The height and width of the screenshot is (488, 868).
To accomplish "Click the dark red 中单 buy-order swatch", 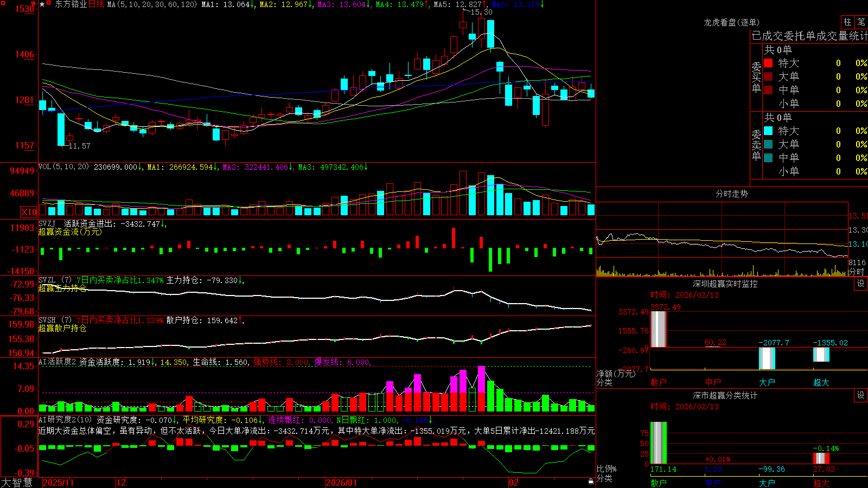I will point(768,90).
